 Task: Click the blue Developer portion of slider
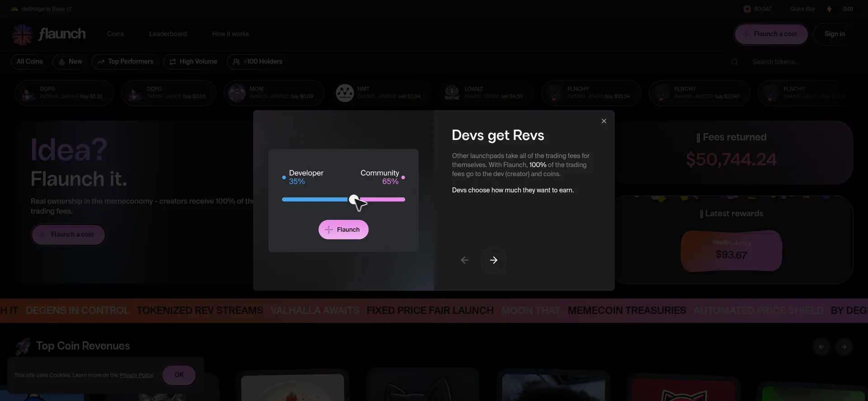(x=315, y=200)
